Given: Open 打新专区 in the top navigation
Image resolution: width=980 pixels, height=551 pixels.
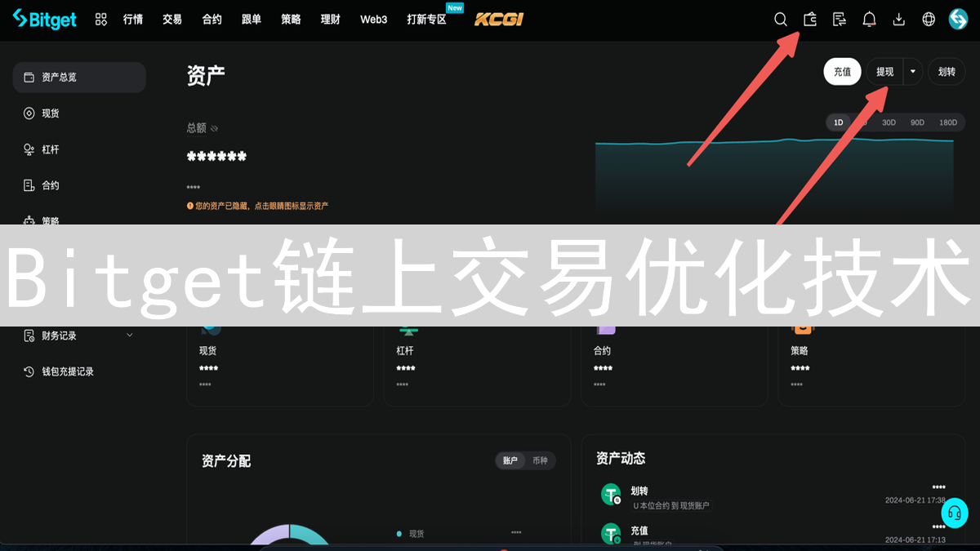Looking at the screenshot, I should point(427,19).
